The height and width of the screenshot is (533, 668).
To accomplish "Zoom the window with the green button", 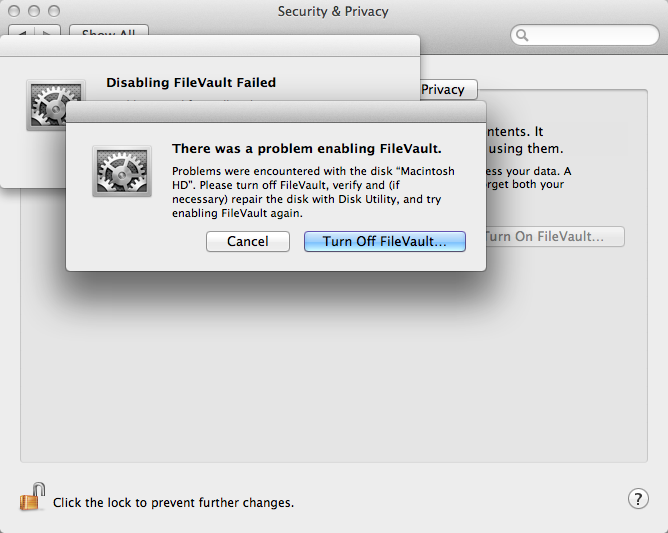I will pyautogui.click(x=53, y=11).
